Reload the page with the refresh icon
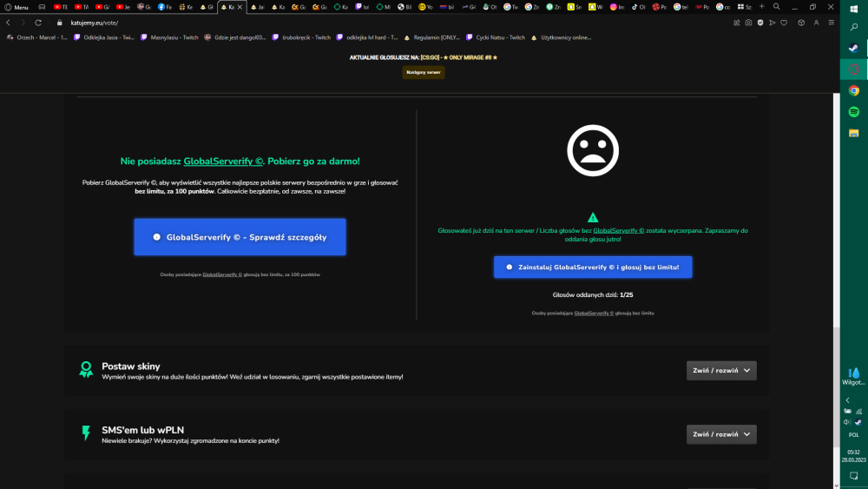The height and width of the screenshot is (489, 868). 38,23
